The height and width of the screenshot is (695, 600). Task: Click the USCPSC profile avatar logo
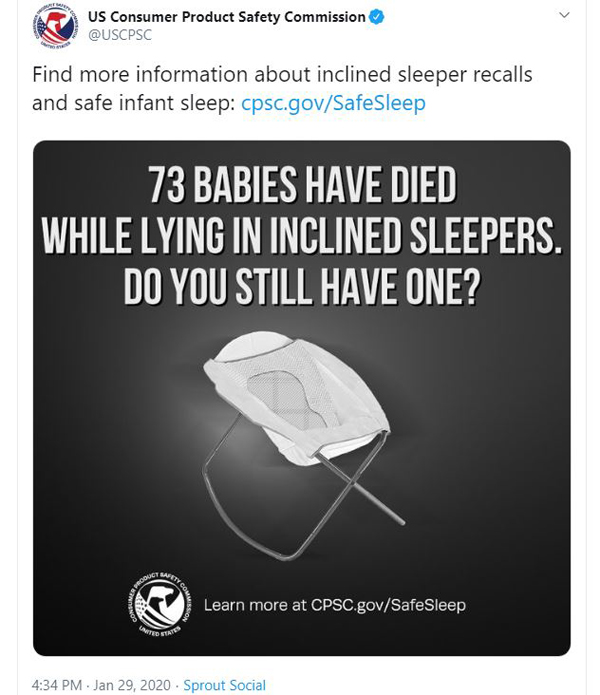[x=55, y=25]
